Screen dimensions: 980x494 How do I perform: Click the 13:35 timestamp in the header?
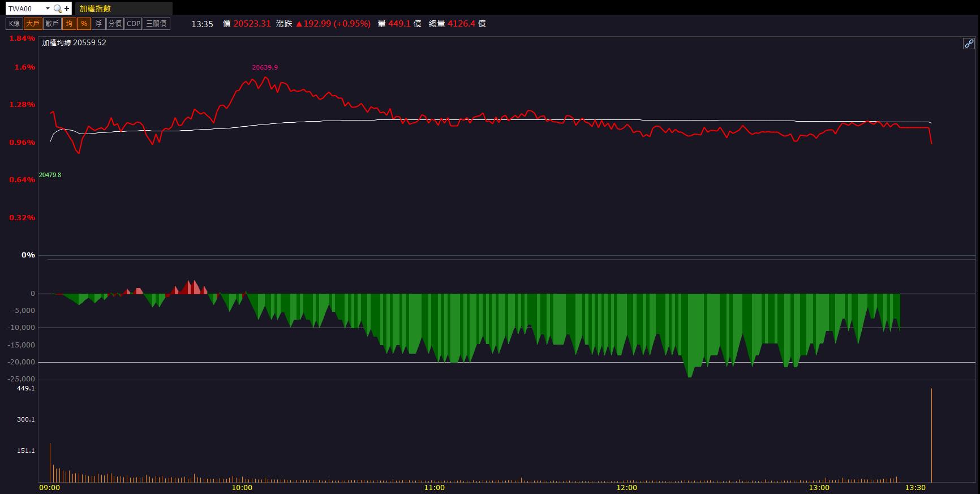[x=202, y=24]
